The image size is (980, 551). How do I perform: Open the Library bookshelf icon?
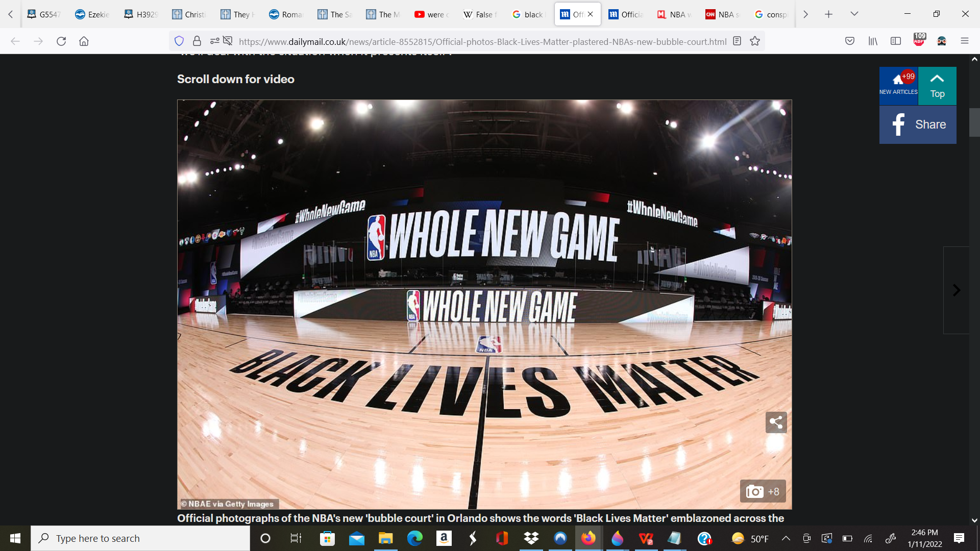point(873,41)
